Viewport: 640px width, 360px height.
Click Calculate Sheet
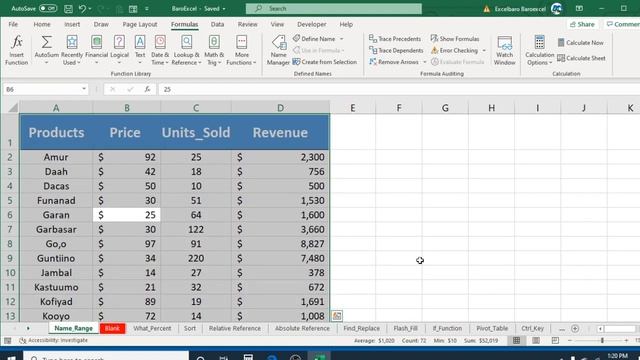pos(581,58)
